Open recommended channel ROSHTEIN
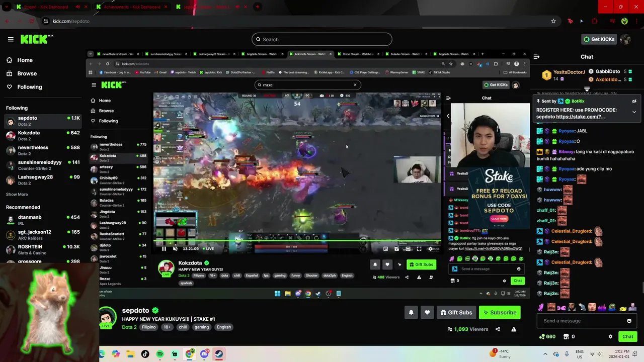 (x=43, y=249)
